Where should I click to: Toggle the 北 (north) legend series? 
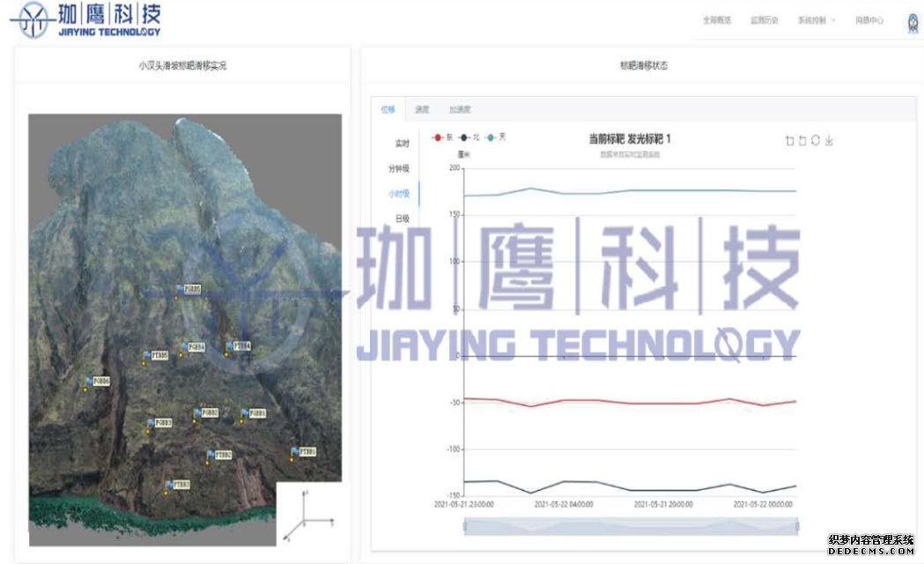click(470, 137)
